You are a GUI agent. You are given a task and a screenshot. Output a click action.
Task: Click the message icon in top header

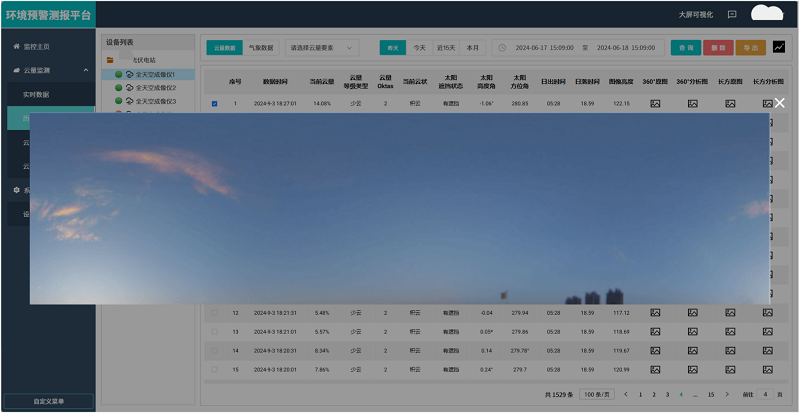coord(732,15)
